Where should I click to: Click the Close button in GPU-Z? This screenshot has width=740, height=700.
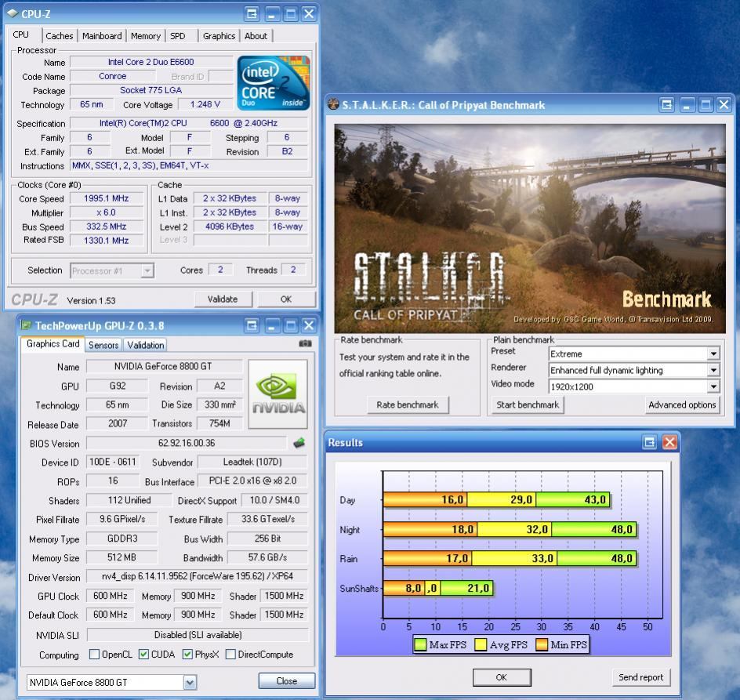pyautogui.click(x=286, y=681)
